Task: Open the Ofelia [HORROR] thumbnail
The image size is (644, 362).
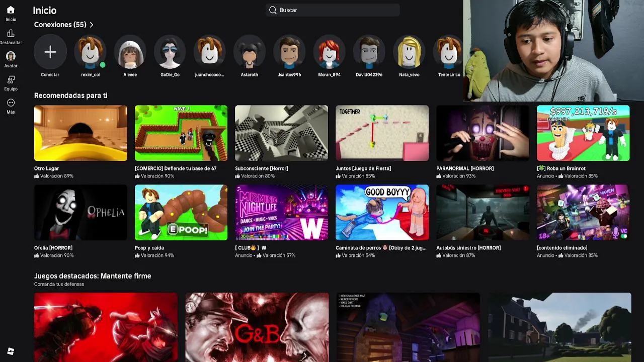Action: (80, 213)
